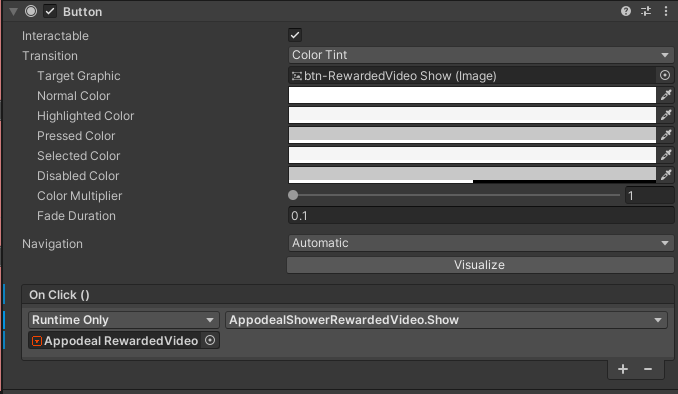
Task: Click the Pressed Color label
Action: click(x=76, y=136)
